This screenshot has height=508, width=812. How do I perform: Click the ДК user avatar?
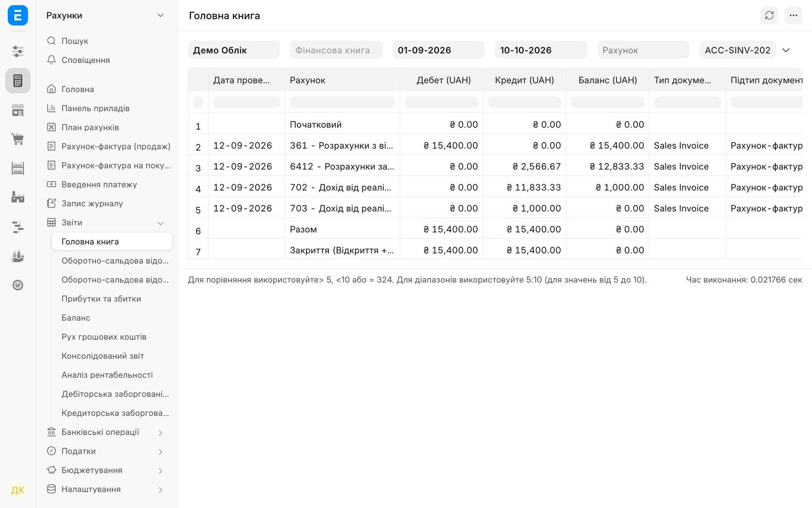pyautogui.click(x=18, y=490)
